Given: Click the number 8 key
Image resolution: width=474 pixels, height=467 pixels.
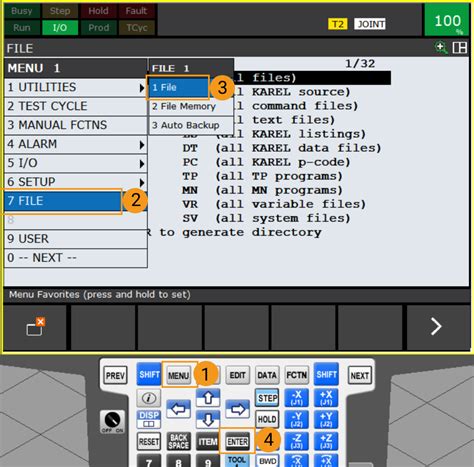Looking at the screenshot, I should [x=179, y=461].
